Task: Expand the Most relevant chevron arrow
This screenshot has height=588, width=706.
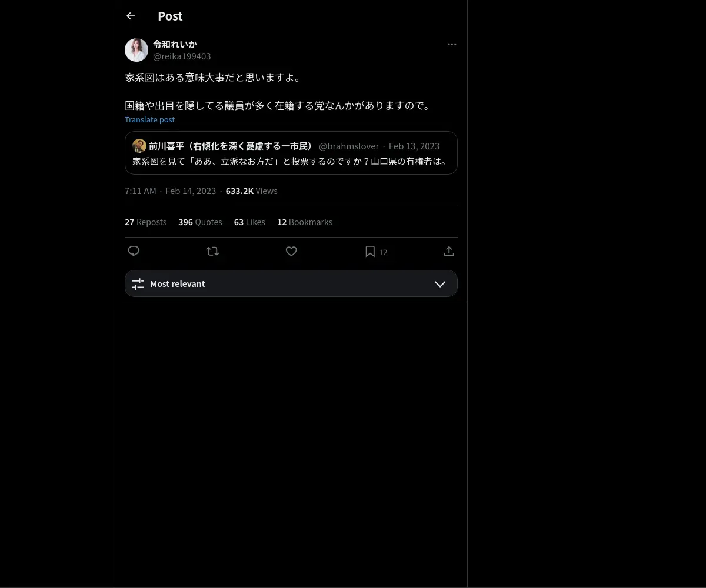Action: pos(440,284)
